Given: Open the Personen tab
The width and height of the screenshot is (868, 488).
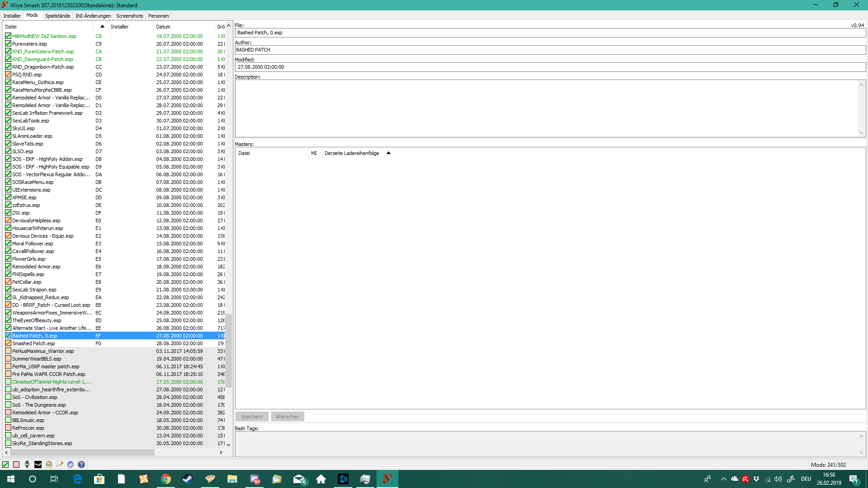Looking at the screenshot, I should pyautogui.click(x=159, y=16).
